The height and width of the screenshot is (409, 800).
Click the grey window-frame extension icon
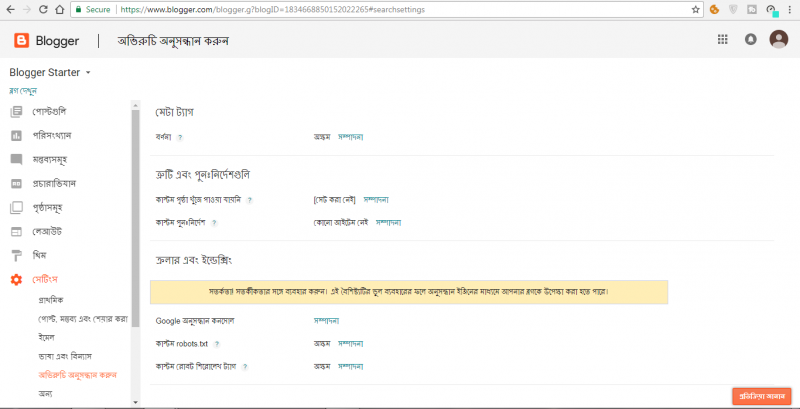tap(752, 9)
